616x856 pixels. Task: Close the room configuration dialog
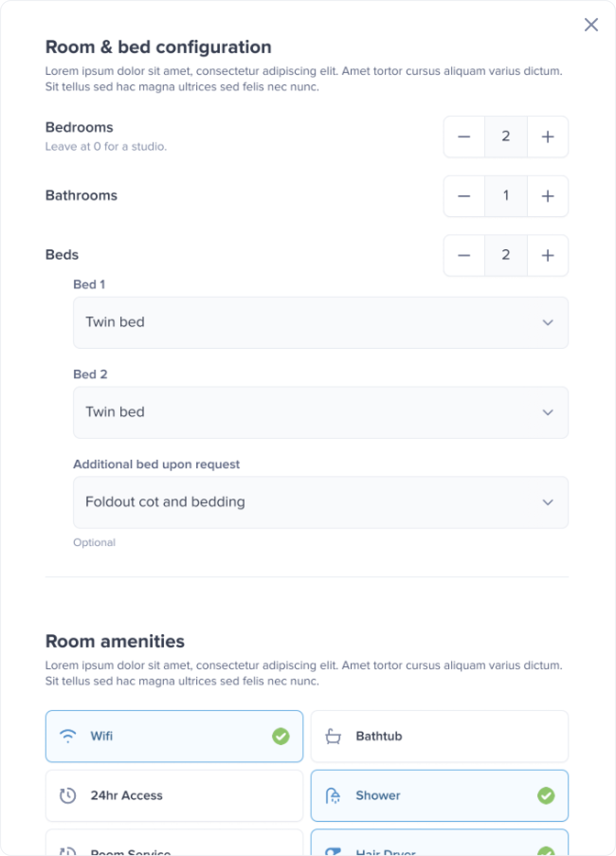[x=591, y=25]
